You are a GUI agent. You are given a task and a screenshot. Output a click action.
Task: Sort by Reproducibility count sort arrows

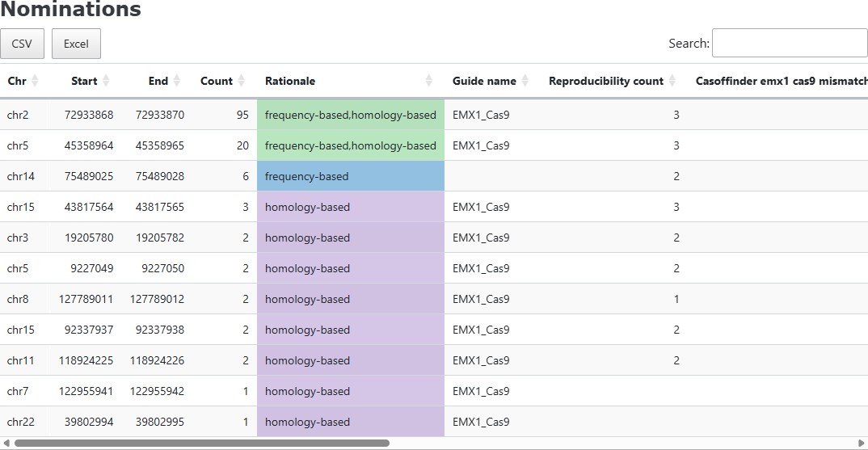coord(672,81)
